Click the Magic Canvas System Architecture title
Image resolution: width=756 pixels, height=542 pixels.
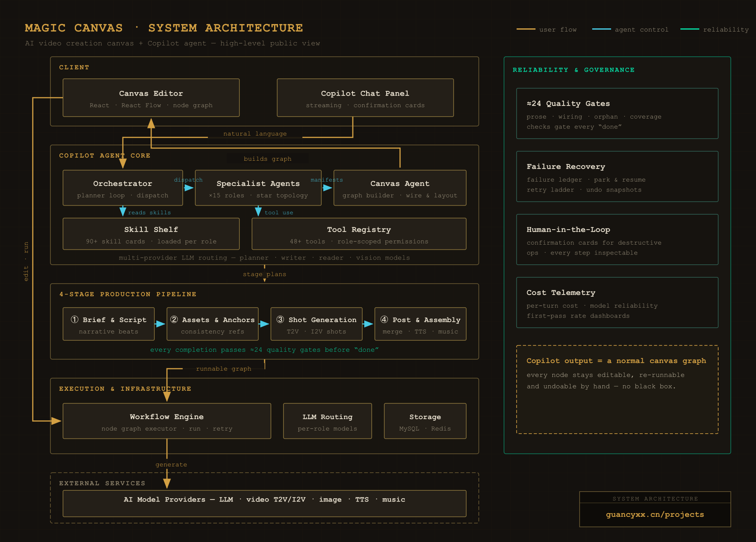164,28
